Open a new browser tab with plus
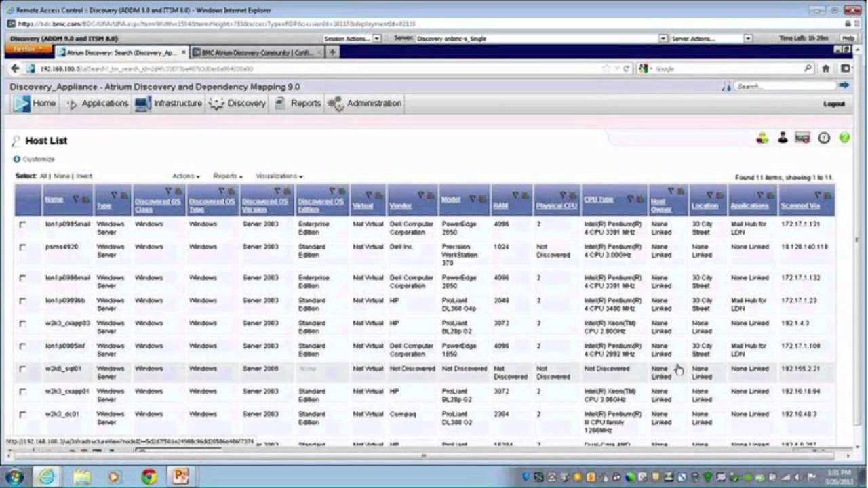This screenshot has width=868, height=488. tap(332, 52)
